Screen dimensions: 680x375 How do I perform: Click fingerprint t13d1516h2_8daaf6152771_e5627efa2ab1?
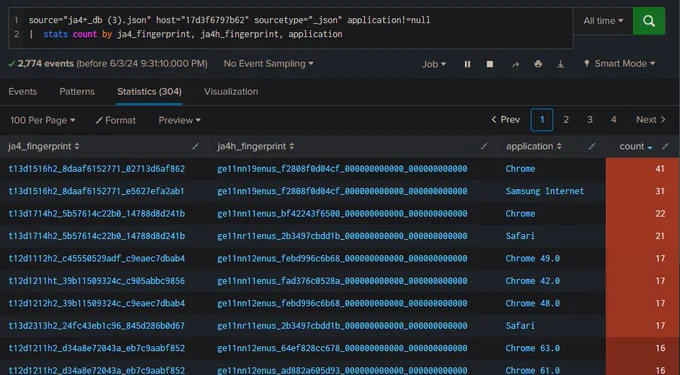(97, 191)
